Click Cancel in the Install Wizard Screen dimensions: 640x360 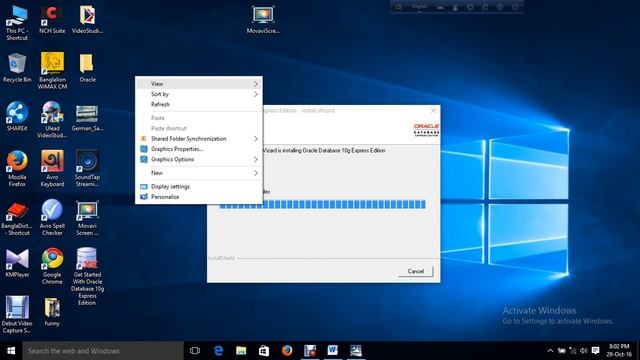click(416, 271)
